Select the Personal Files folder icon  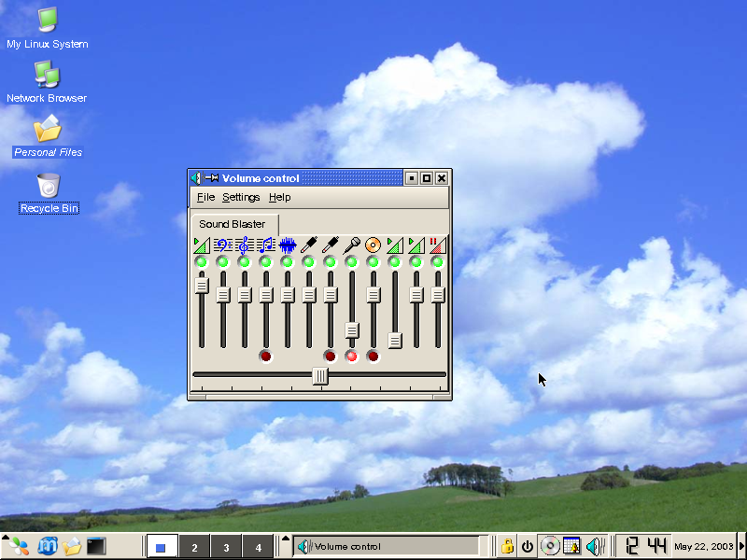[x=48, y=128]
